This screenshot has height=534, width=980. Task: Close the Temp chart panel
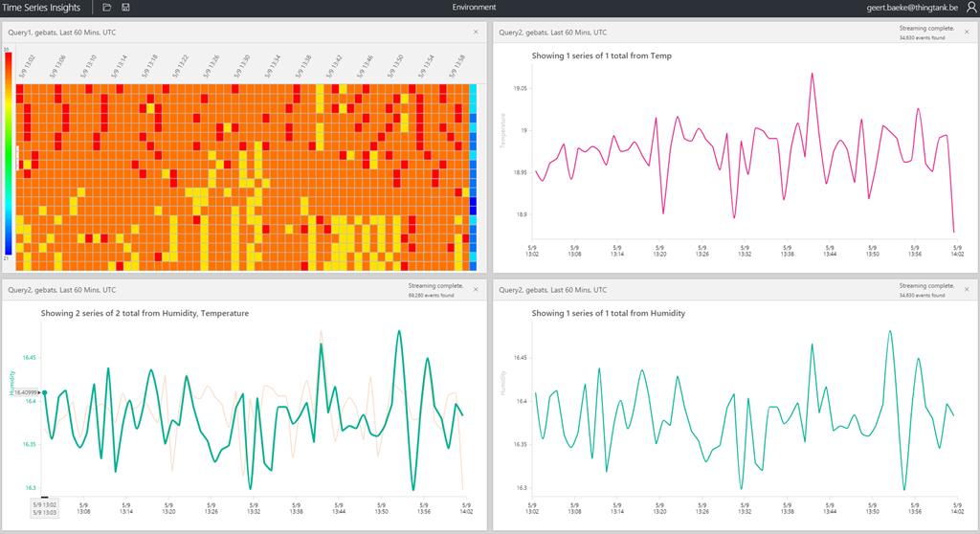[966, 32]
